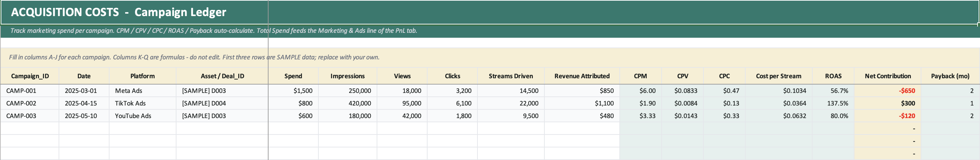The image size is (980, 160).
Task: Select the 22,000 streams driven cell
Action: (x=511, y=103)
